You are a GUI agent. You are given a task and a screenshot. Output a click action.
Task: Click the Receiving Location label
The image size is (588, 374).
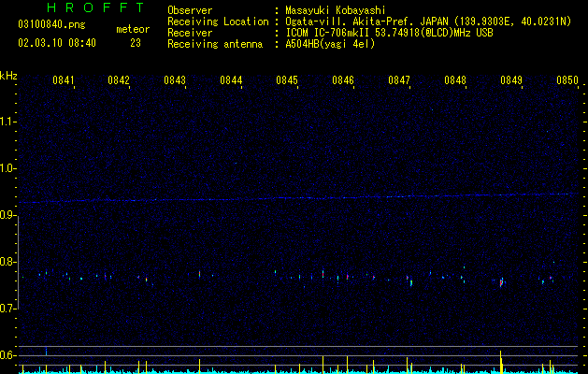coord(218,22)
